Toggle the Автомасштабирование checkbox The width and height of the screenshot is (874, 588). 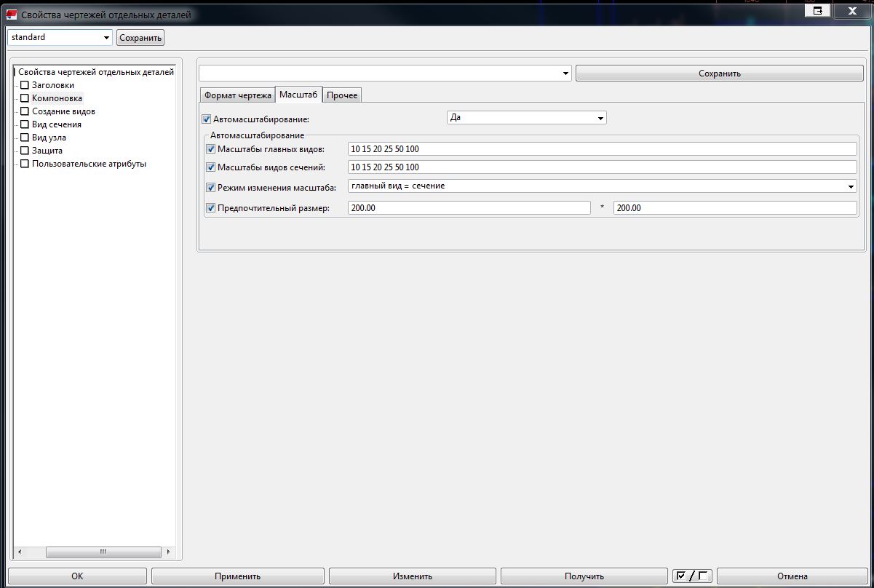coord(206,119)
